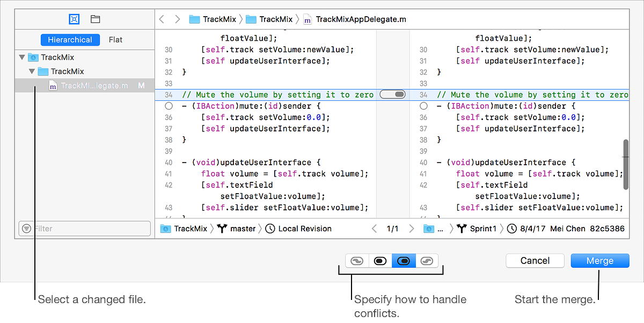Click the nested TrackMix folder icon in the tree
This screenshot has width=644, height=323.
point(43,71)
